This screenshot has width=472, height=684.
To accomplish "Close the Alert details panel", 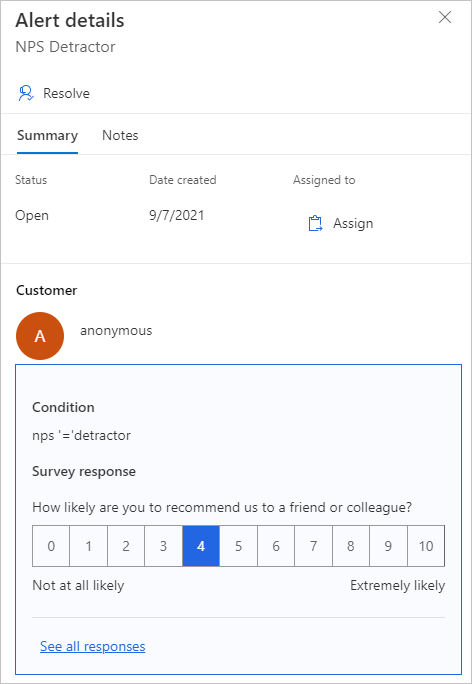I will point(445,17).
